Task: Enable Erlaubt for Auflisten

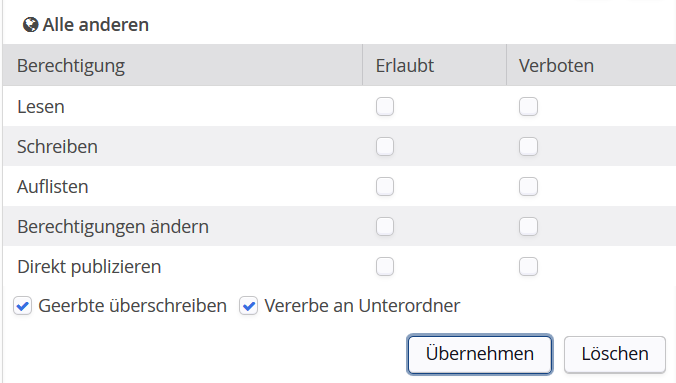Action: [385, 186]
